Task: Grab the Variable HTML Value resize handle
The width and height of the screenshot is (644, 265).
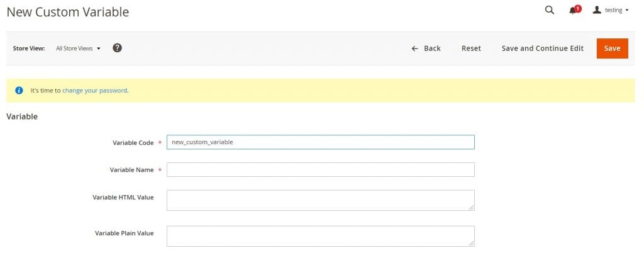Action: click(x=471, y=207)
